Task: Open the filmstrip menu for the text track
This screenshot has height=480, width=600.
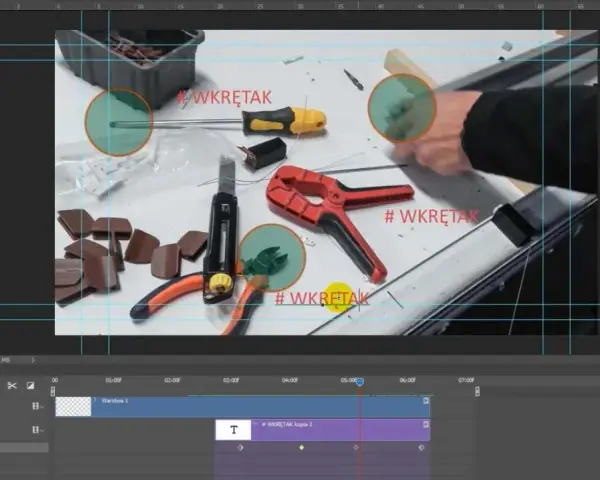Action: [38, 430]
